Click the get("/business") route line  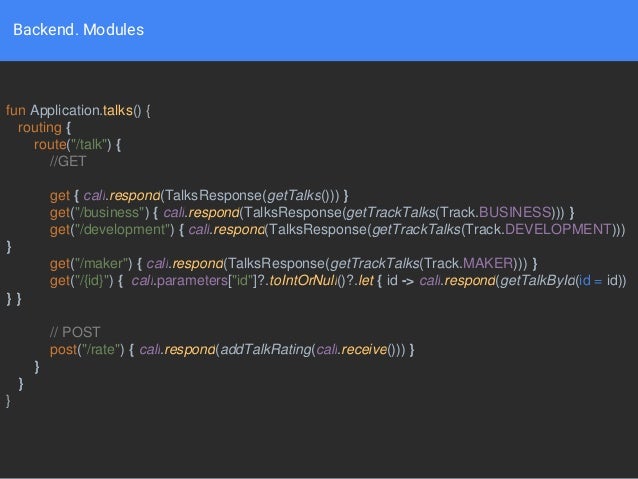(312, 213)
